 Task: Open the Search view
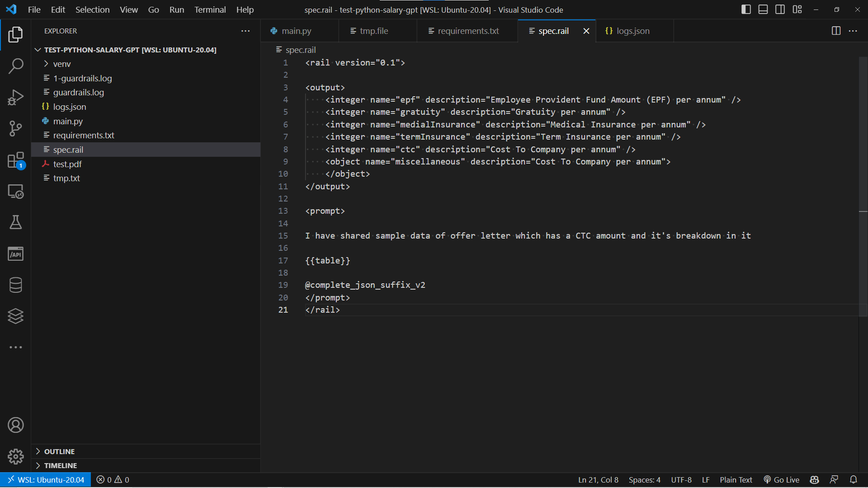[16, 66]
